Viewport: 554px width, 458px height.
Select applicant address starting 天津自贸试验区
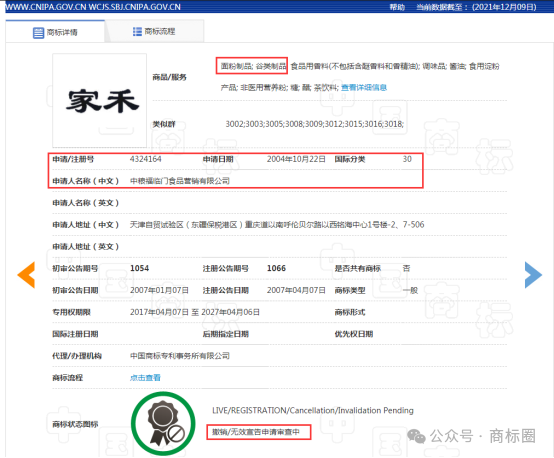click(x=277, y=225)
